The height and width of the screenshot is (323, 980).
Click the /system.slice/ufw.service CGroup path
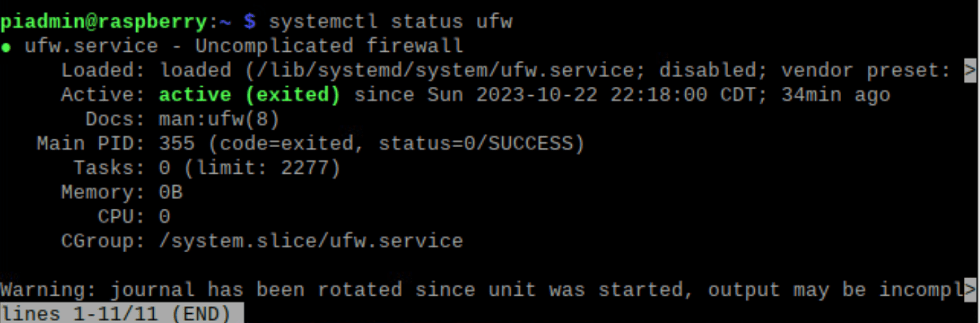(310, 241)
